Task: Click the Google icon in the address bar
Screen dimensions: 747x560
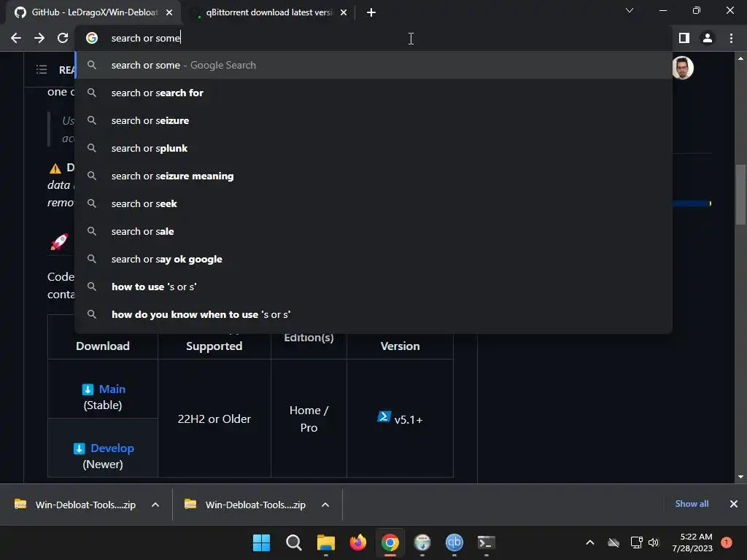Action: coord(92,38)
